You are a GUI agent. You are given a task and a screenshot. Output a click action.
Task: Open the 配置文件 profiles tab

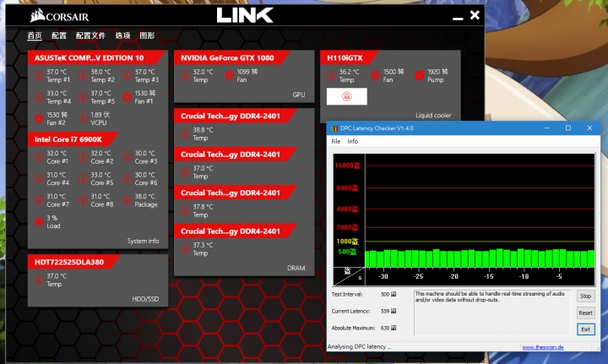coord(90,35)
